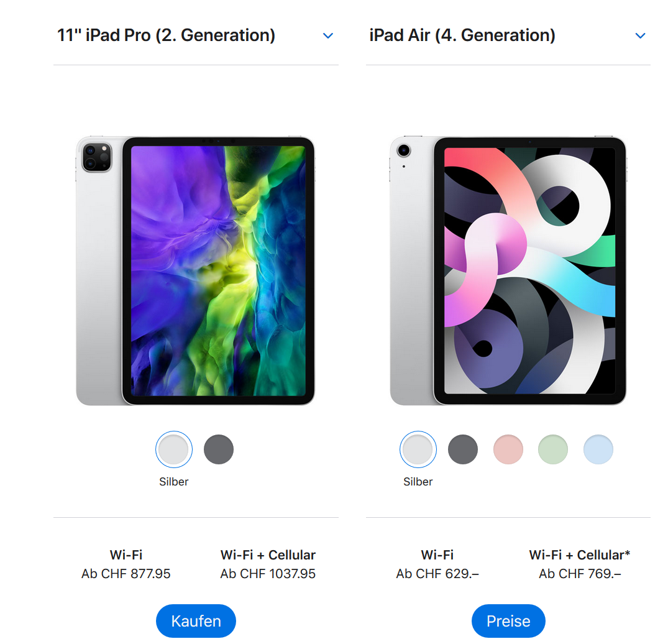Click the iPad Pro product image
Viewport: 668px width, 644px height.
coord(196,270)
